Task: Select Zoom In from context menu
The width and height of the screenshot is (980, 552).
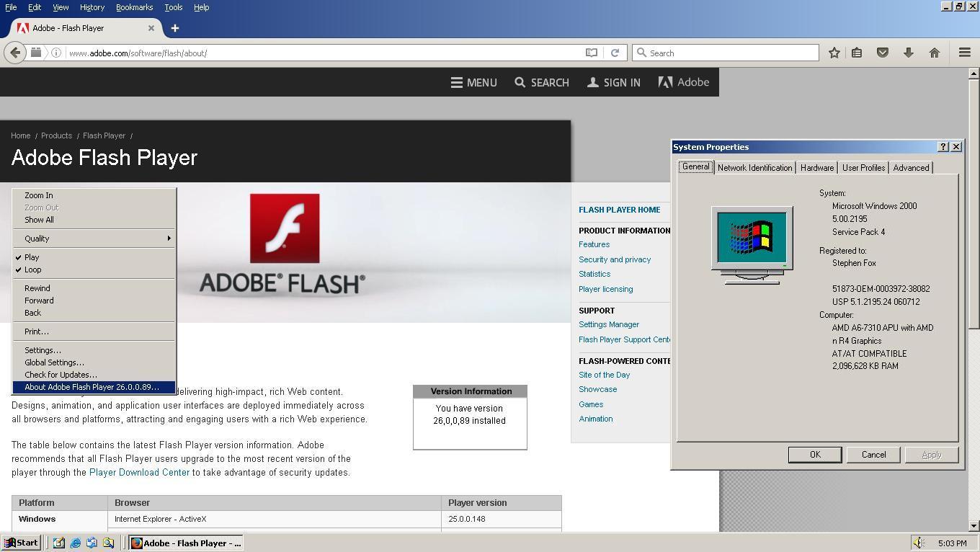Action: (x=94, y=195)
